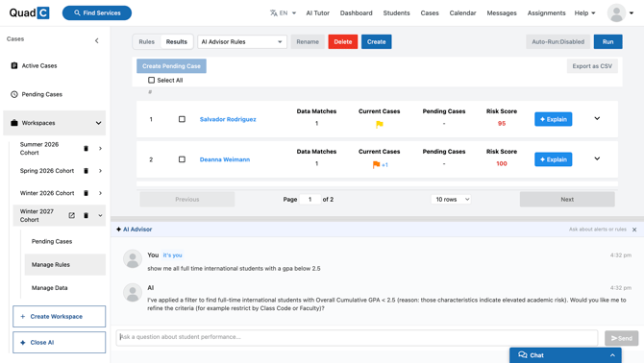The image size is (644, 363).
Task: Expand Deanna Weimann's row details
Action: pos(597,158)
